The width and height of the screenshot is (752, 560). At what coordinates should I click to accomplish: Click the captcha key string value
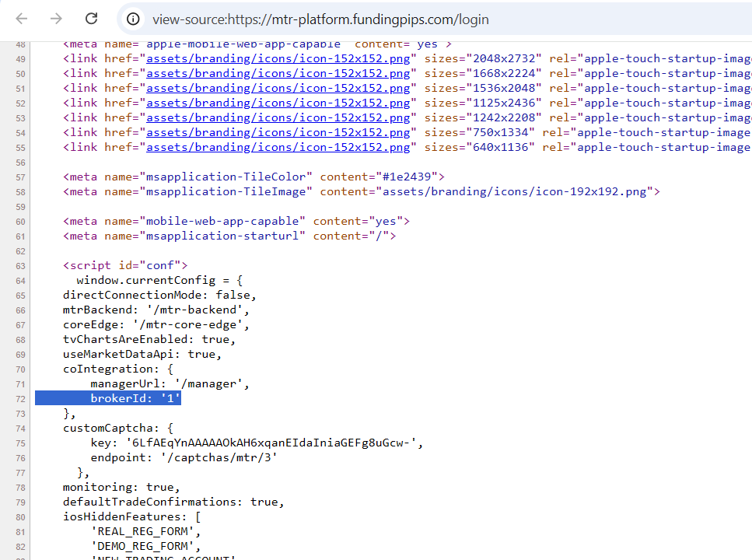[271, 443]
